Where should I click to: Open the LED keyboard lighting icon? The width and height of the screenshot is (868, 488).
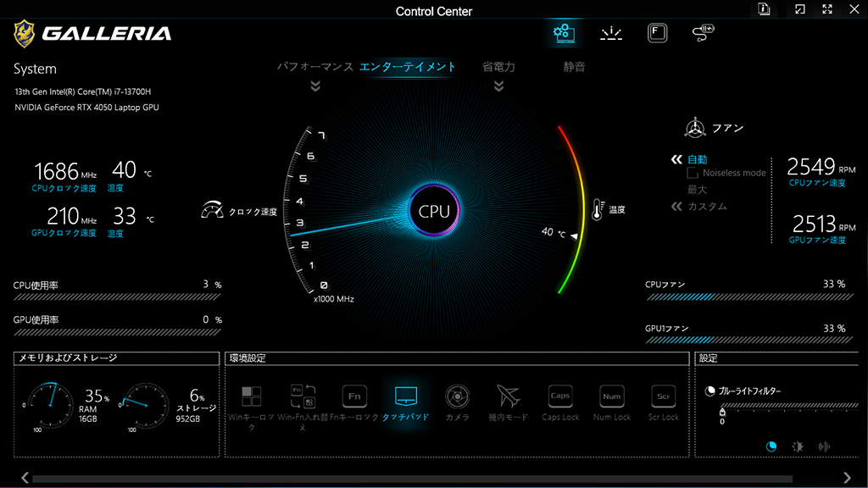click(611, 33)
